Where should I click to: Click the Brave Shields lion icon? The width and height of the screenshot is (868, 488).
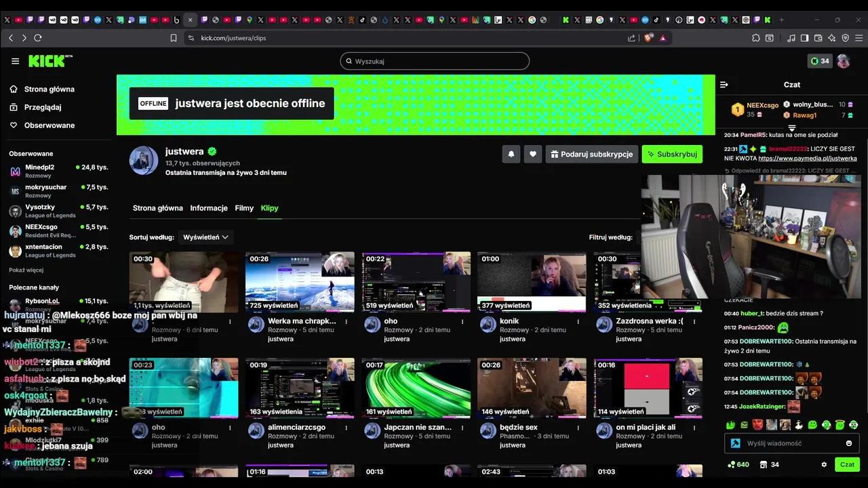point(649,38)
